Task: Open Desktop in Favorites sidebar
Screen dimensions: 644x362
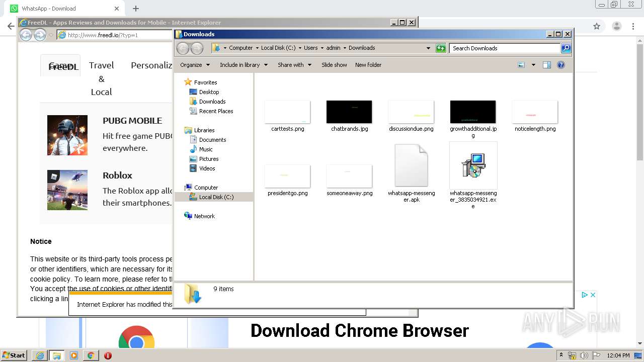Action: pos(209,92)
